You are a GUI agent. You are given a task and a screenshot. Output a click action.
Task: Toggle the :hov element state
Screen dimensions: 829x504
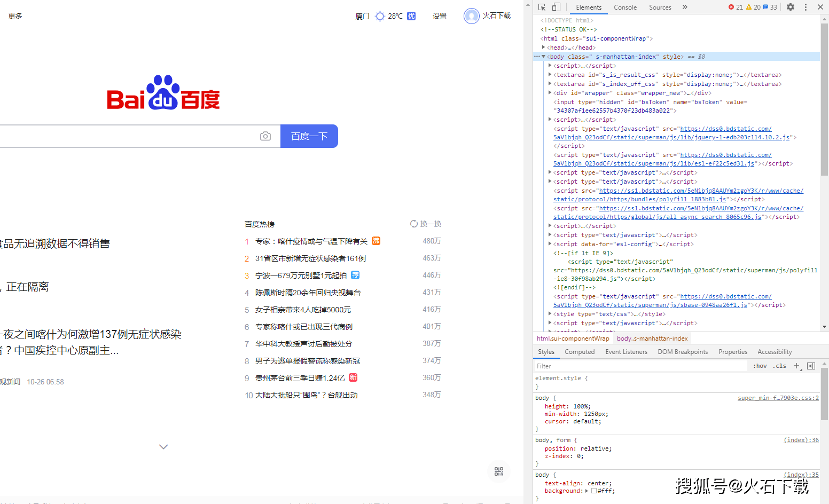760,366
